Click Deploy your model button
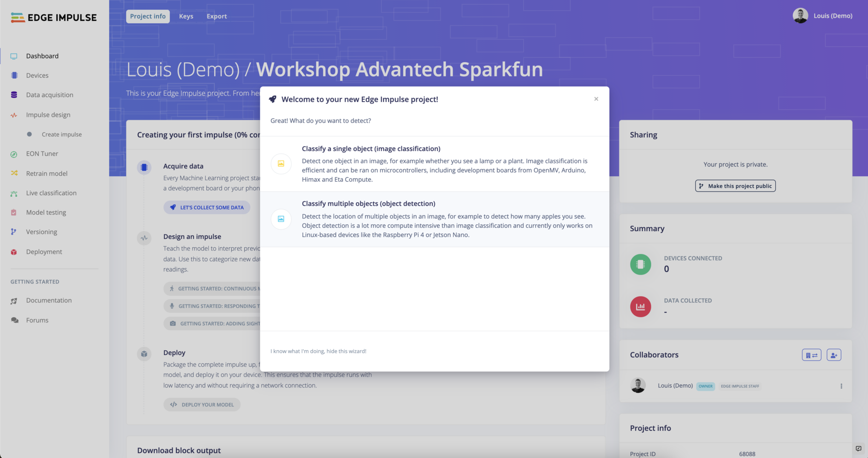Image resolution: width=868 pixels, height=458 pixels. (x=202, y=405)
